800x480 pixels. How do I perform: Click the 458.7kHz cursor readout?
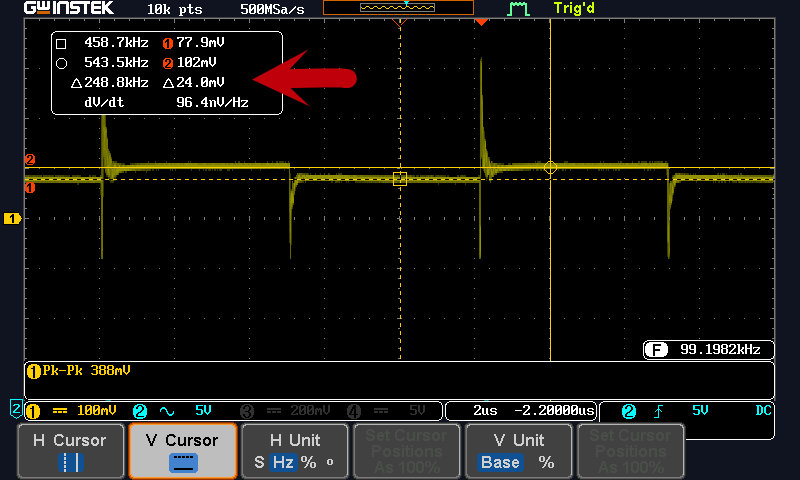[116, 42]
